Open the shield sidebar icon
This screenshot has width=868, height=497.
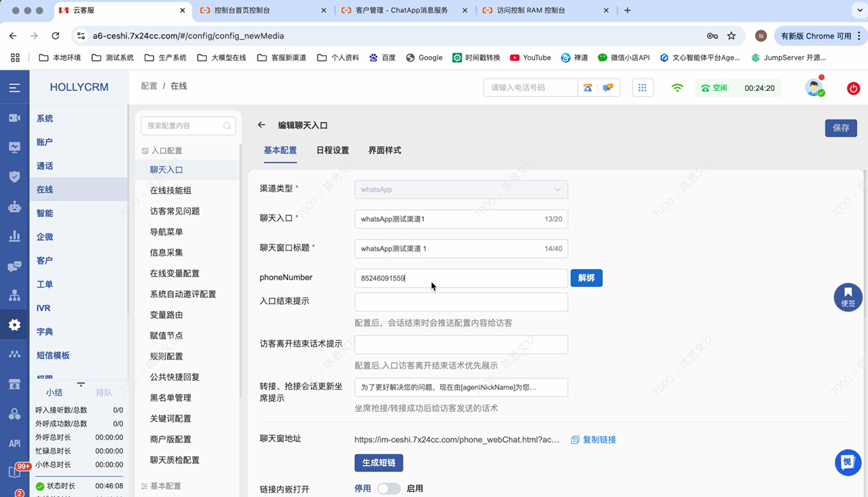pyautogui.click(x=14, y=177)
